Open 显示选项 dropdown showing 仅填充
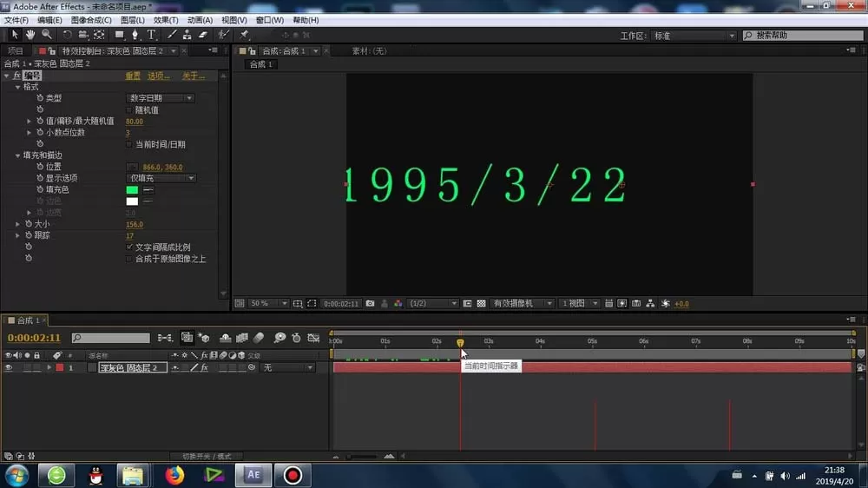 161,178
